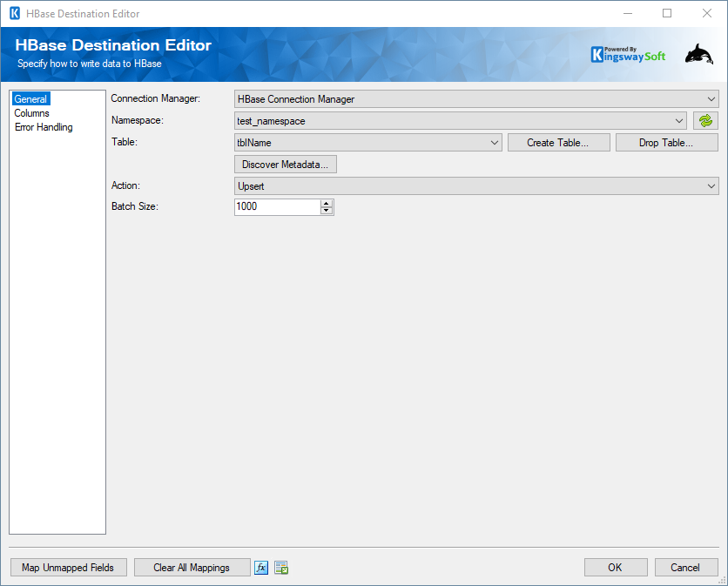This screenshot has width=728, height=586.
Task: Open the expression editor with the fx icon
Action: pyautogui.click(x=260, y=567)
